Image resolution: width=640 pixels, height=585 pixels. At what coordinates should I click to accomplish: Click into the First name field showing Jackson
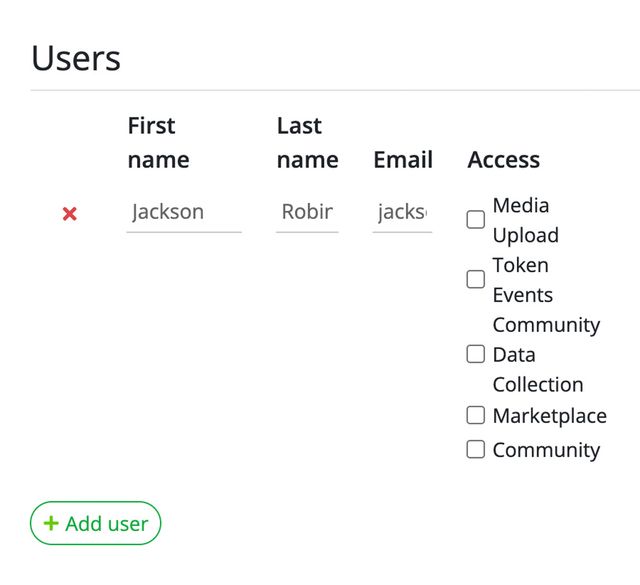pyautogui.click(x=184, y=212)
